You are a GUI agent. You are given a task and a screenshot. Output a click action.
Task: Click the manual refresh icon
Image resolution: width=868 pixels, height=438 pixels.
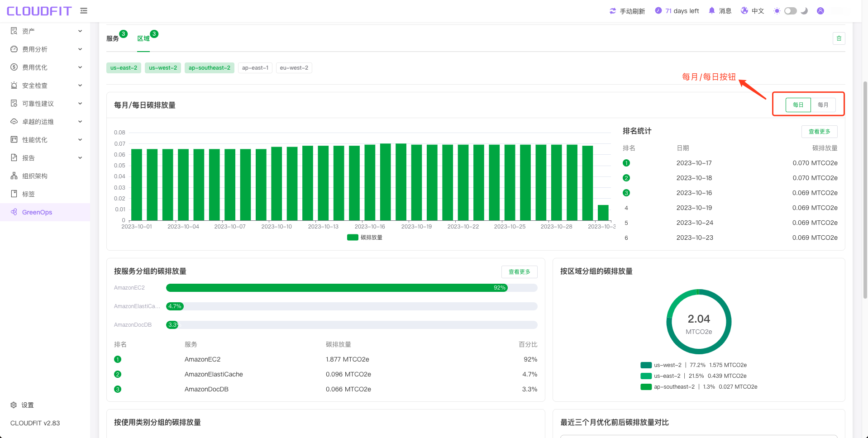pyautogui.click(x=613, y=11)
